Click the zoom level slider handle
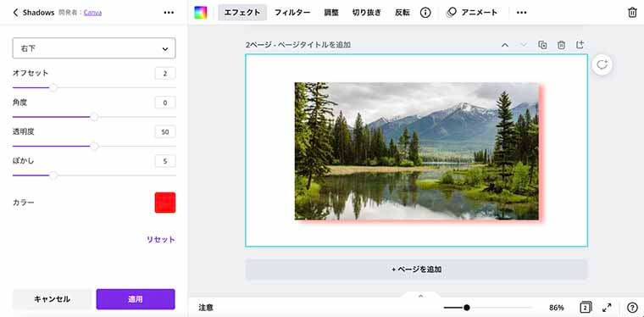Image resolution: width=644 pixels, height=317 pixels. (x=467, y=307)
